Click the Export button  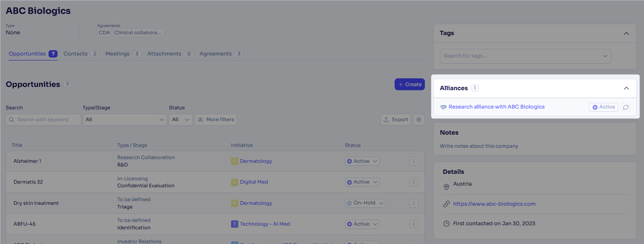pyautogui.click(x=395, y=120)
